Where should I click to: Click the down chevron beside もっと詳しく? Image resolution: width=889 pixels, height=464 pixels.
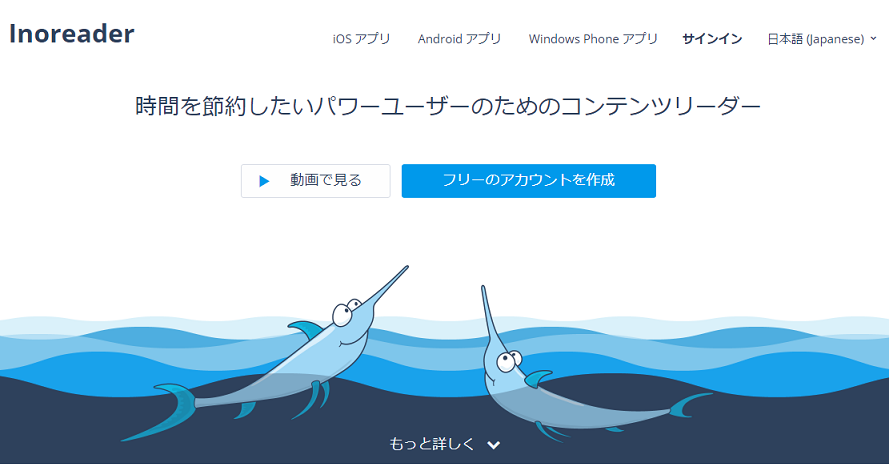pos(494,445)
